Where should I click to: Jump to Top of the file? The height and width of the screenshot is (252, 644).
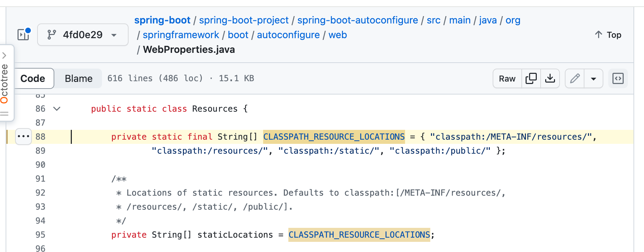[608, 35]
